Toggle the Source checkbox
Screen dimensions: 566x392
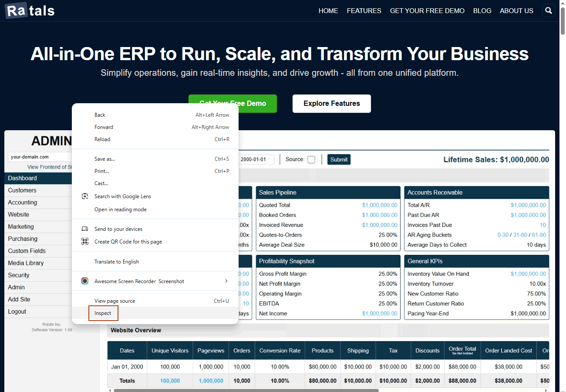pos(311,159)
